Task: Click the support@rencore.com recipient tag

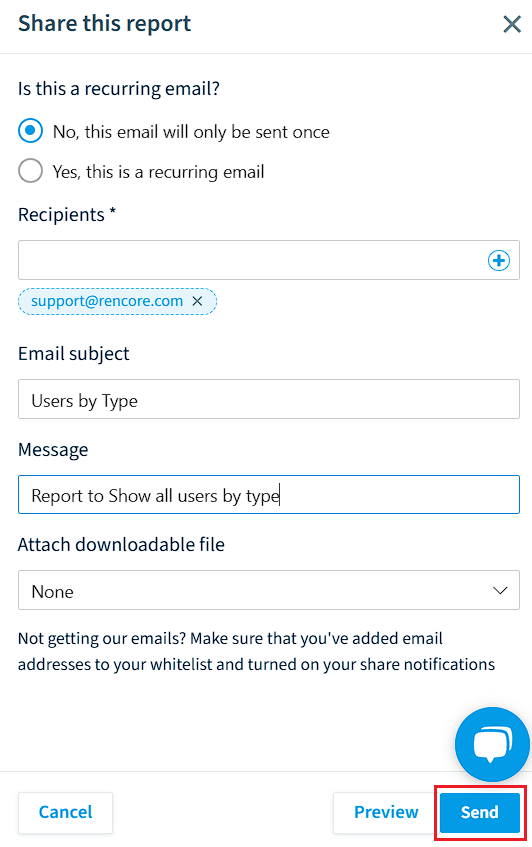Action: (x=107, y=301)
